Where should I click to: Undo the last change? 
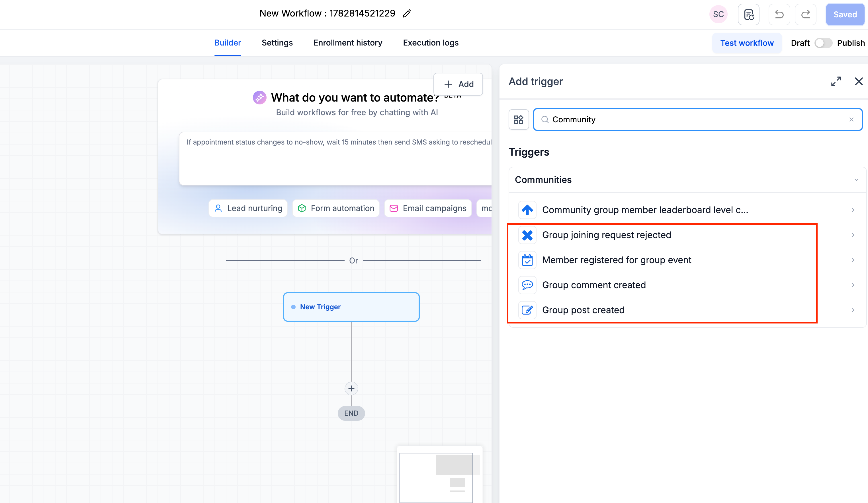click(x=779, y=15)
